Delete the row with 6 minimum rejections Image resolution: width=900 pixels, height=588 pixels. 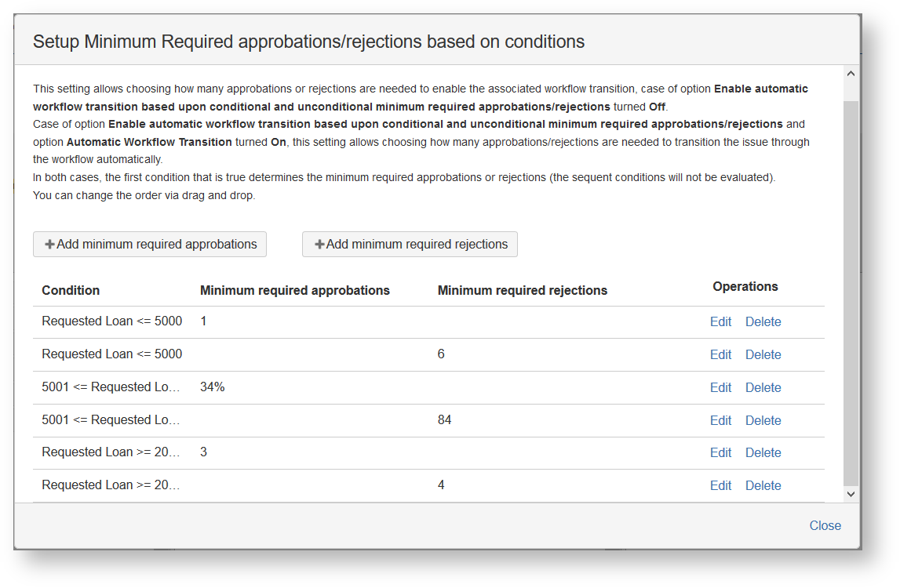763,355
